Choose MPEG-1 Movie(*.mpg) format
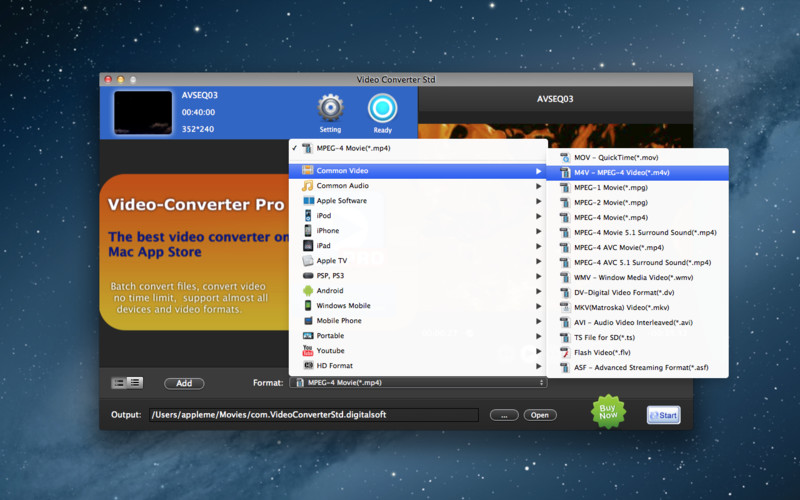The height and width of the screenshot is (500, 800). (x=637, y=187)
